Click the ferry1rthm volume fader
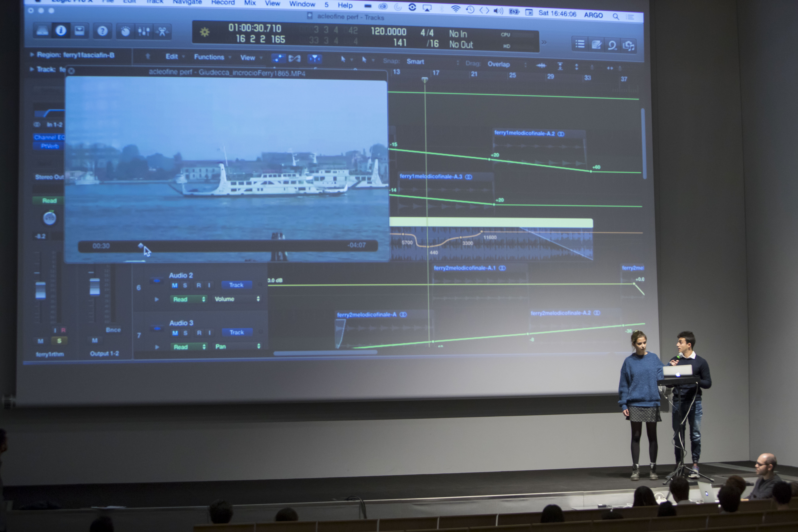The width and height of the screenshot is (798, 532). click(40, 290)
